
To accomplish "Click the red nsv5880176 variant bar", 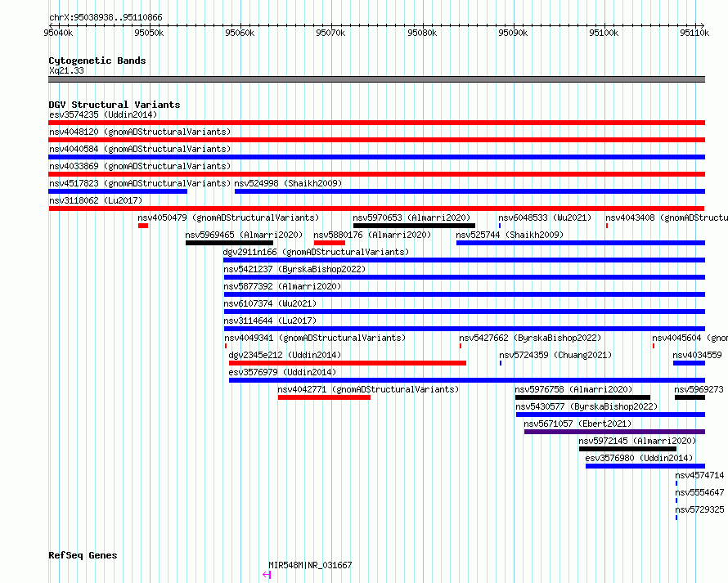I will tap(330, 243).
